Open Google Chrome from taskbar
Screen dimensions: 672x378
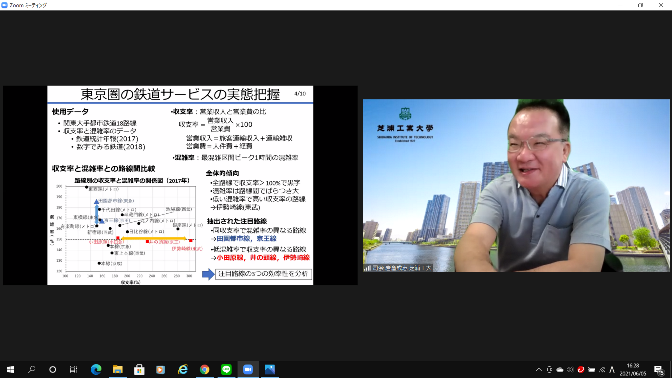[204, 369]
